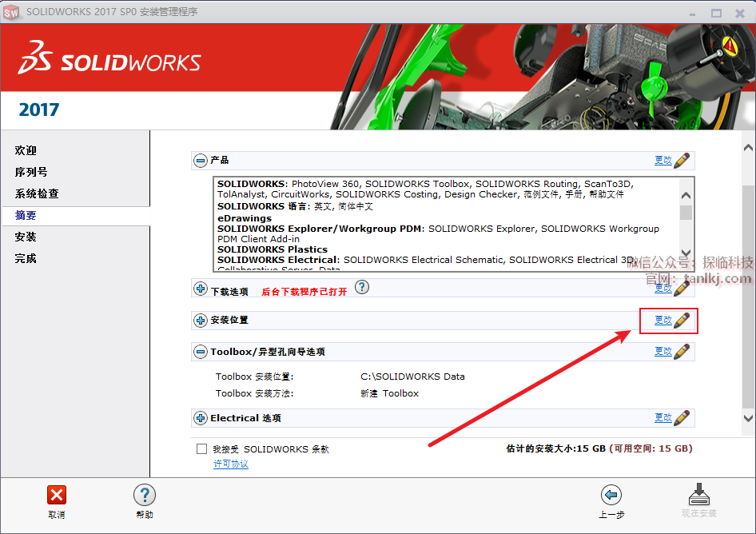This screenshot has width=756, height=534.
Task: Click help question mark next to 下载选项
Action: pyautogui.click(x=362, y=287)
